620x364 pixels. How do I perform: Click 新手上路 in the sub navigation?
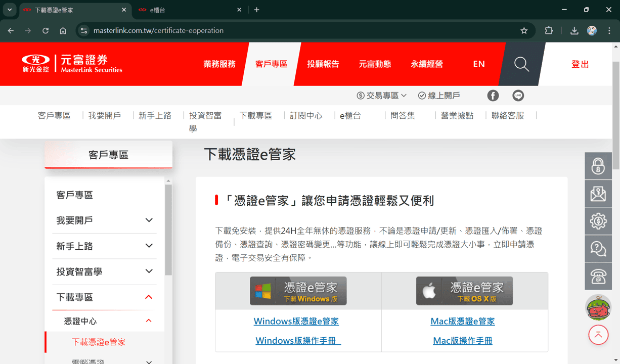pos(155,116)
